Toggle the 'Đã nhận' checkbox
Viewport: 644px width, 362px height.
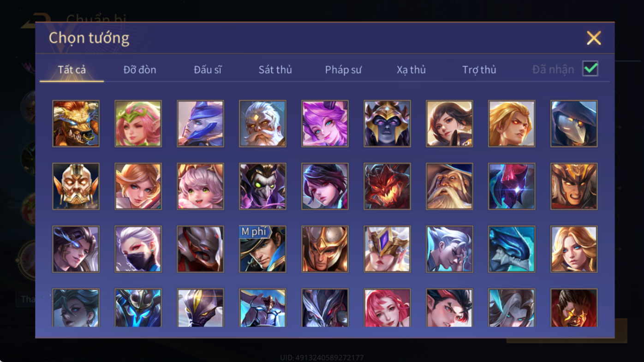pos(590,69)
